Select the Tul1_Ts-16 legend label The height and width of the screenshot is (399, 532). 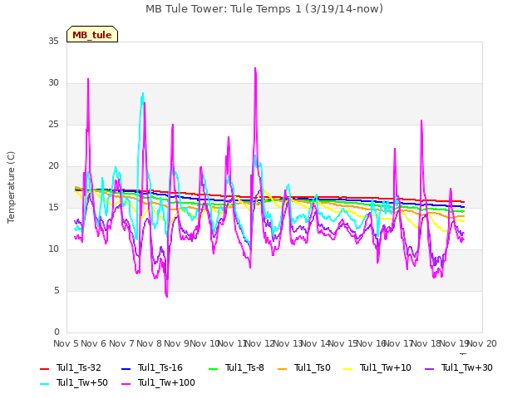160,367
